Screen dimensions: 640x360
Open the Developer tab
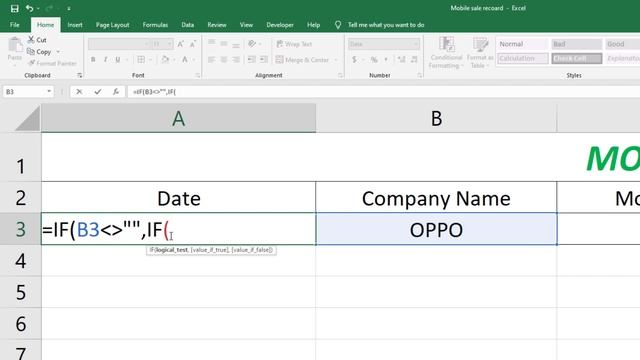coord(280,25)
